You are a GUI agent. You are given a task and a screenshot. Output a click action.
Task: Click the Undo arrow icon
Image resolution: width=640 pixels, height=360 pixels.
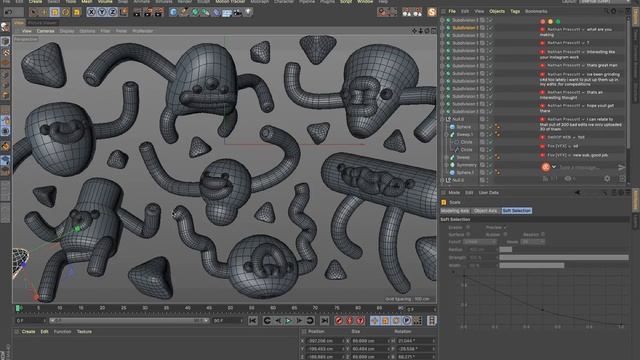(8, 12)
